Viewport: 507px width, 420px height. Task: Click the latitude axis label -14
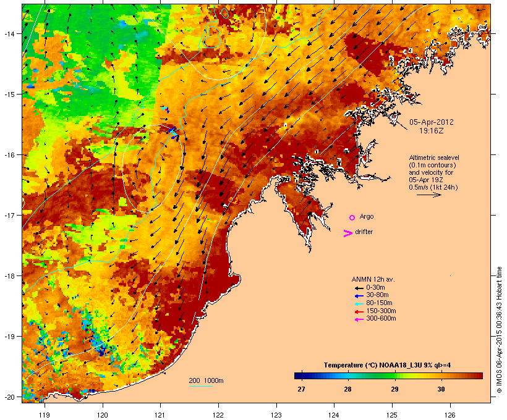pyautogui.click(x=9, y=33)
